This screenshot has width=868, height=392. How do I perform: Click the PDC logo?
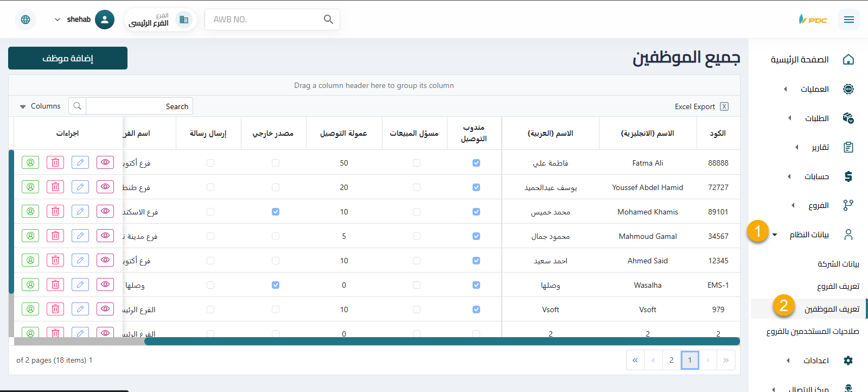[813, 20]
